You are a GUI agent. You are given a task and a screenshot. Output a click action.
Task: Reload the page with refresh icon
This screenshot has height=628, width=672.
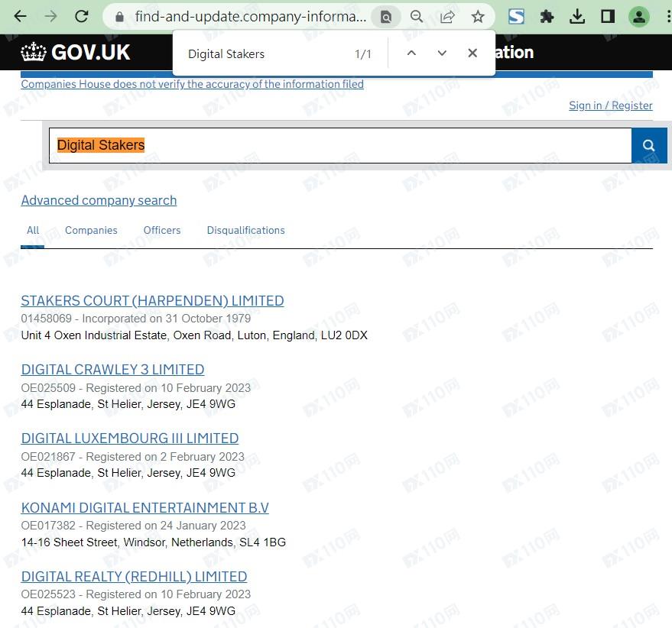[x=81, y=16]
